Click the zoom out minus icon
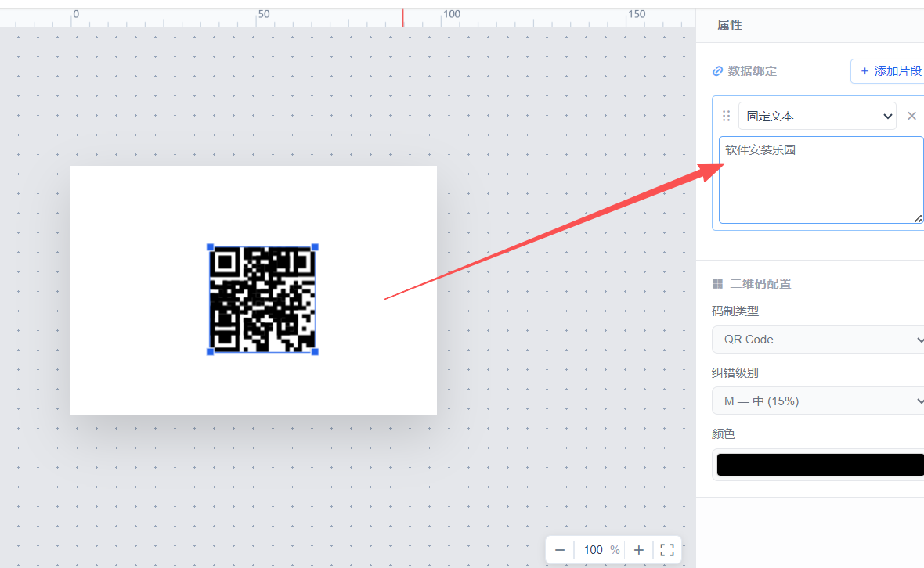Image resolution: width=924 pixels, height=568 pixels. 560,550
